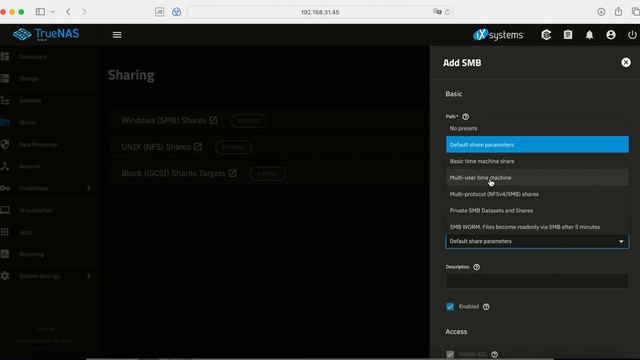Click the status button beside Block (iSCSI) Shares
Screen dimensions: 640x360
pos(268,173)
